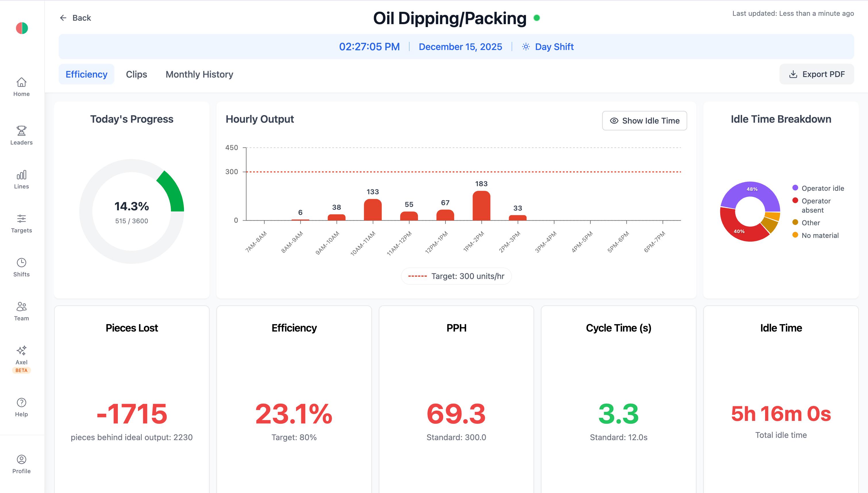Viewport: 868px width, 493px height.
Task: Switch to Monthly History tab
Action: click(x=199, y=74)
